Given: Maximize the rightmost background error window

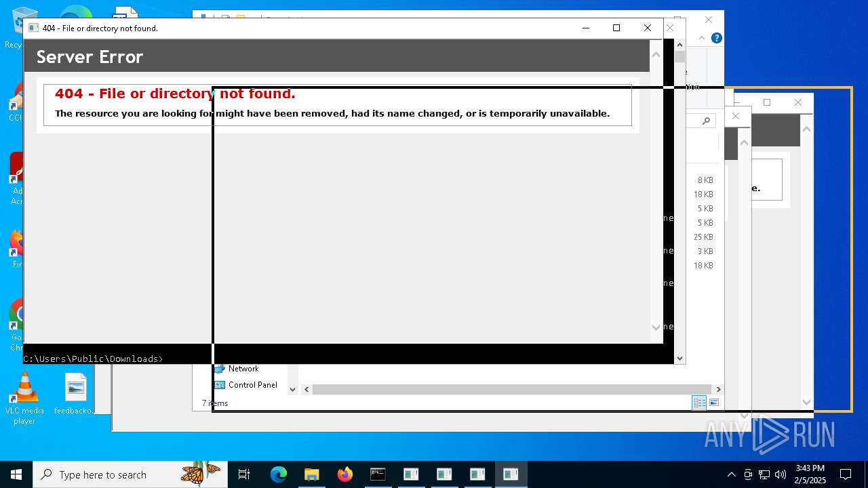Looking at the screenshot, I should pos(767,102).
